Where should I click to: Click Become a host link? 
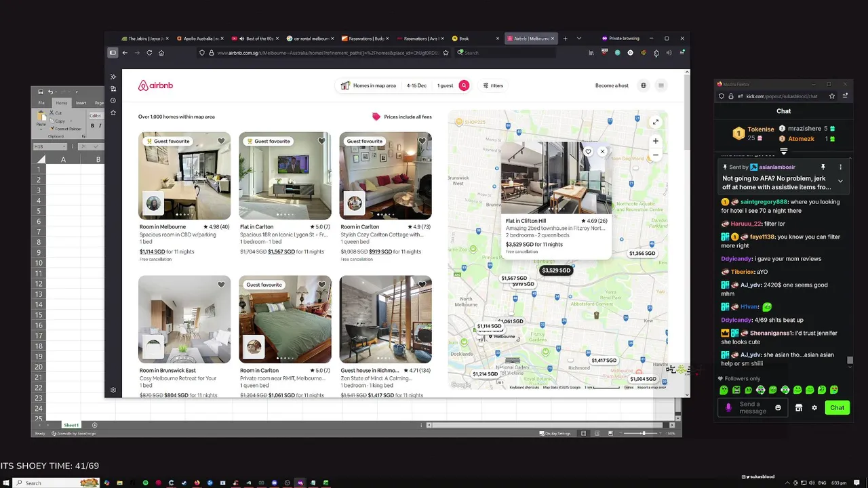tap(612, 85)
